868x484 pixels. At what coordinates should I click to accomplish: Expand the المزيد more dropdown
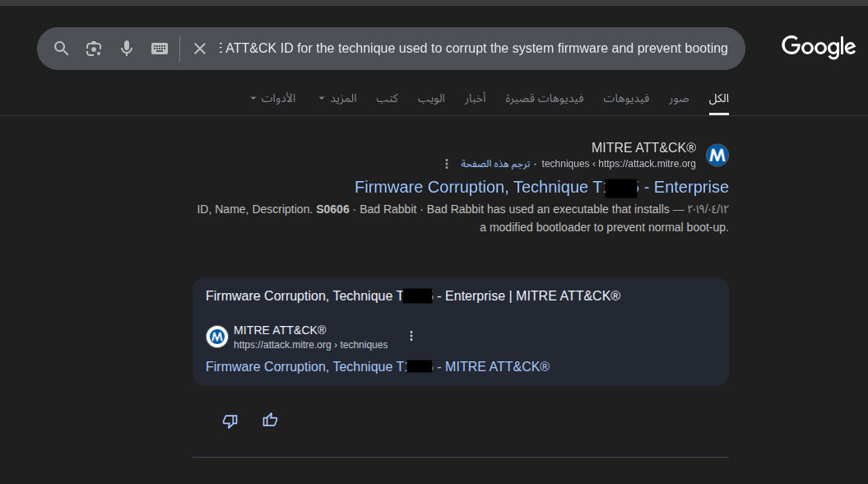point(338,99)
